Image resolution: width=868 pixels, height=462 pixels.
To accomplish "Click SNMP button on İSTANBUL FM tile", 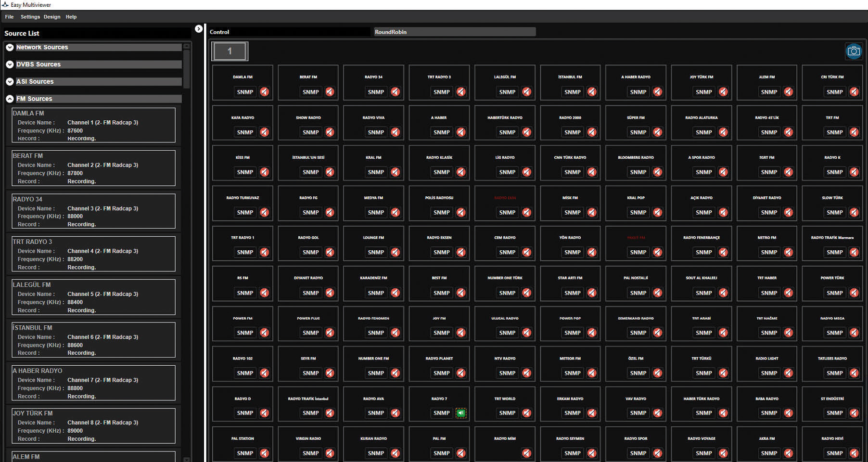I will [x=573, y=92].
